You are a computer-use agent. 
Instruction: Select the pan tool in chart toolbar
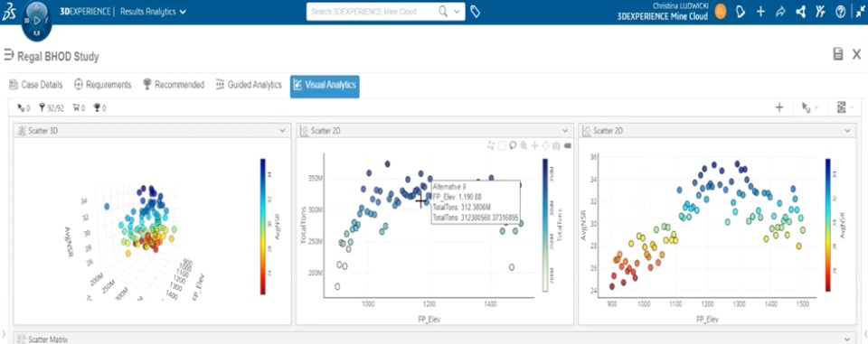coord(534,145)
